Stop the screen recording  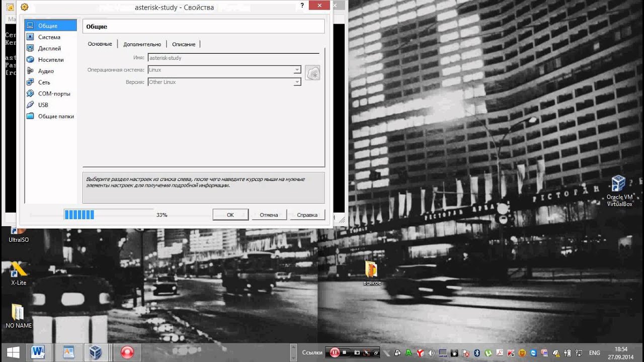[345, 352]
